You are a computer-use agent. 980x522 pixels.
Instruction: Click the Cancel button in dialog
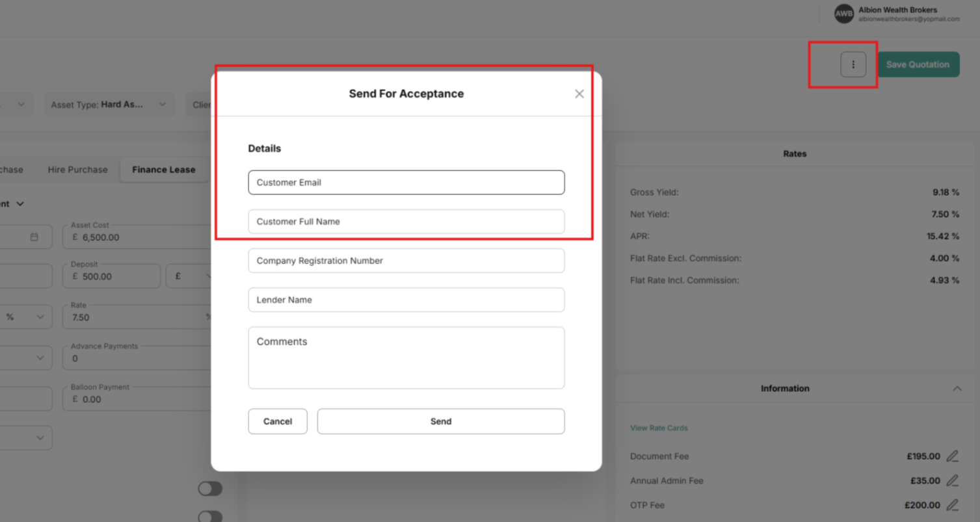278,421
